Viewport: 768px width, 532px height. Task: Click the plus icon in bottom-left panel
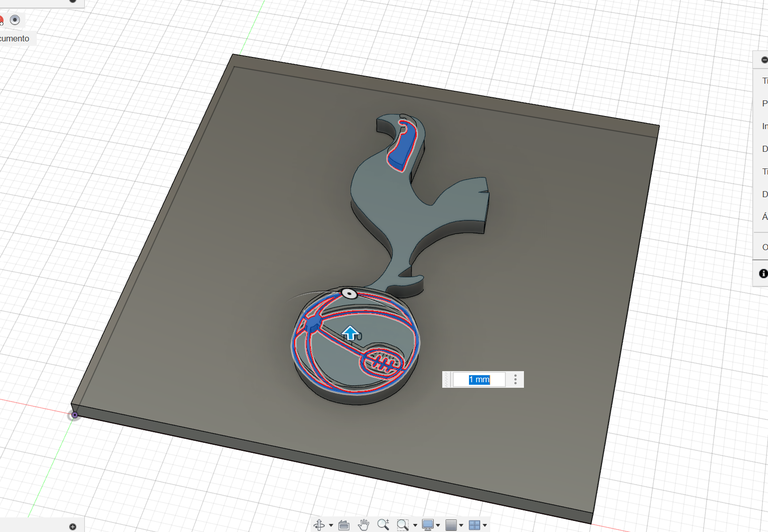pos(73,526)
